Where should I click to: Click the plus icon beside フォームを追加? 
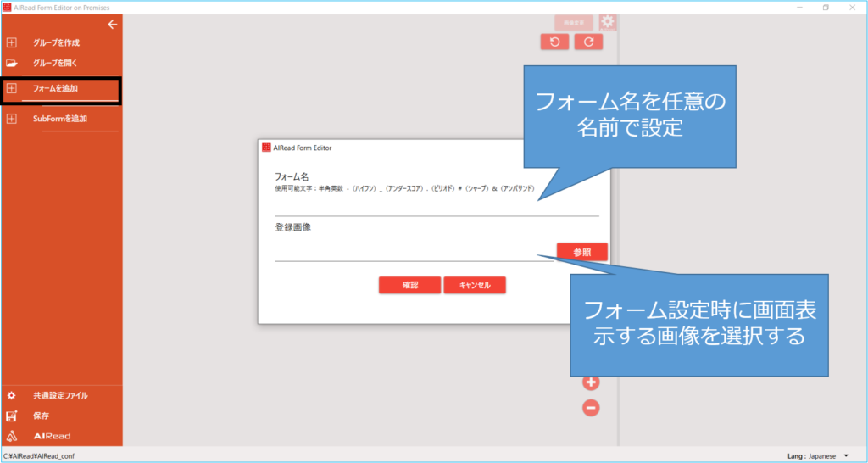click(x=12, y=88)
